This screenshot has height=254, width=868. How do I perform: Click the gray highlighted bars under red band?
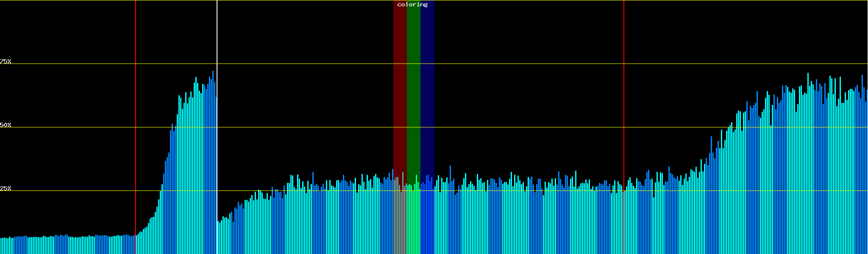tap(400, 220)
